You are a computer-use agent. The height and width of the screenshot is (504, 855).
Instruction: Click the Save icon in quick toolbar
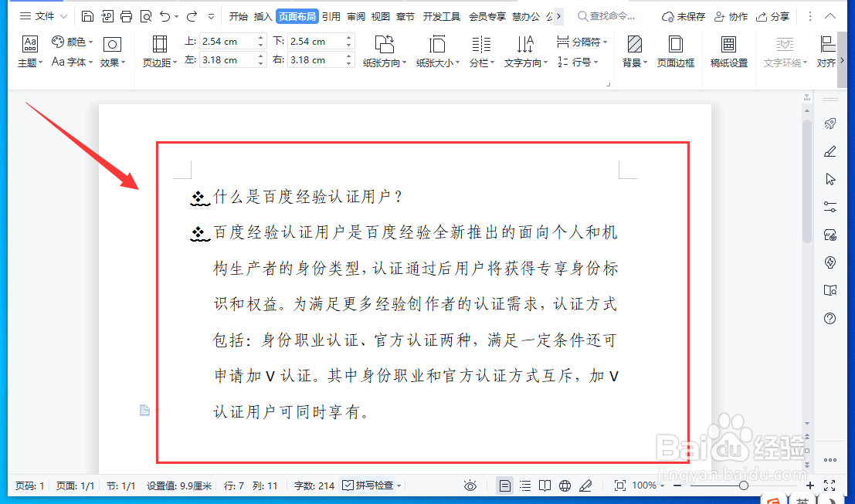[x=87, y=16]
